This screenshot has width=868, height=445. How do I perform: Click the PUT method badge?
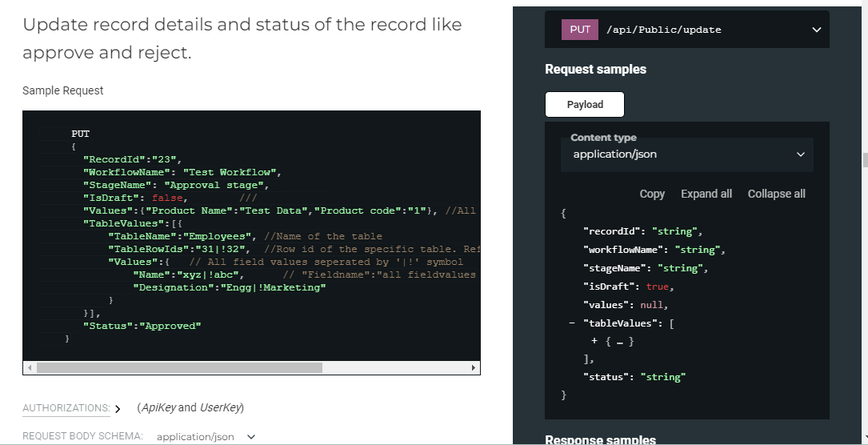580,30
